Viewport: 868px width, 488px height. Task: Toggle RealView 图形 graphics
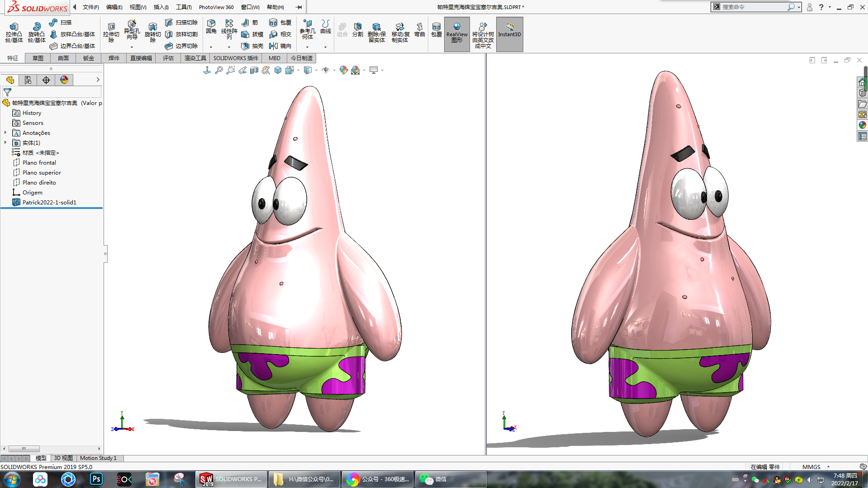click(457, 34)
